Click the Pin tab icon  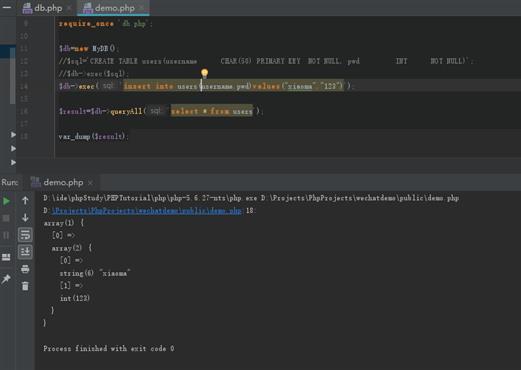coord(6,279)
